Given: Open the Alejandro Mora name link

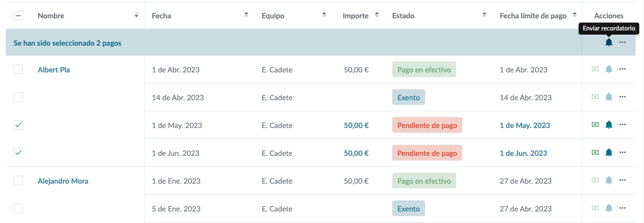Looking at the screenshot, I should (x=63, y=181).
